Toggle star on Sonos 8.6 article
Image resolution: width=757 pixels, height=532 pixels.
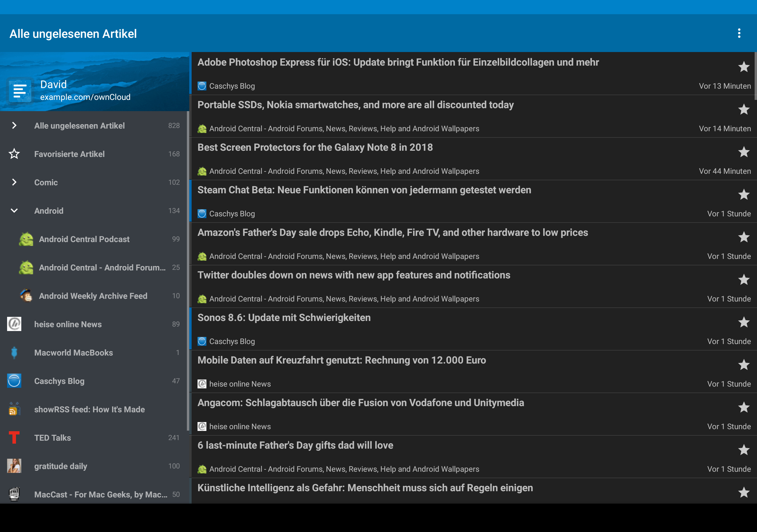[743, 322]
